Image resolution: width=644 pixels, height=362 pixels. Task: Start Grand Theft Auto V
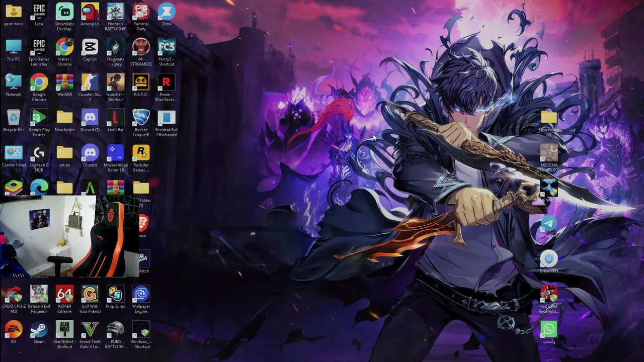[90, 334]
